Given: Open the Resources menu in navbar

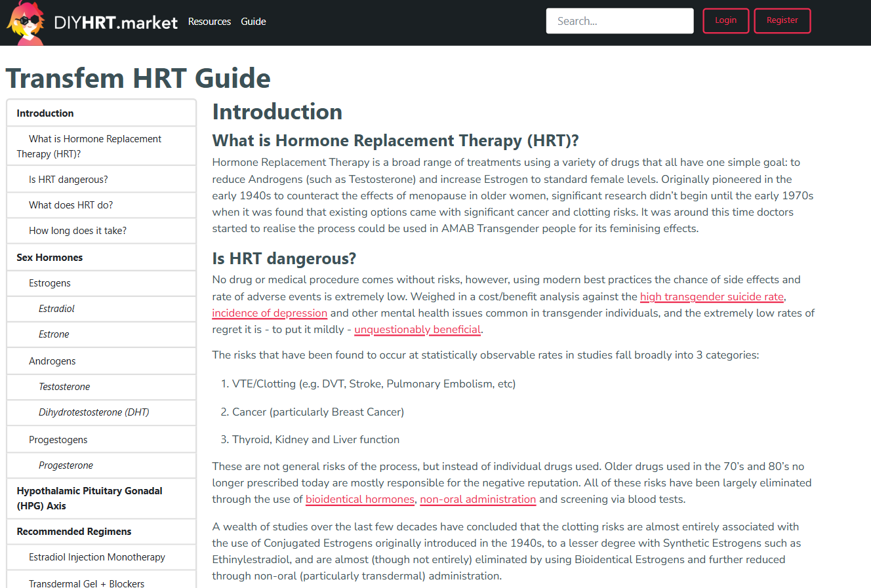Looking at the screenshot, I should (209, 22).
